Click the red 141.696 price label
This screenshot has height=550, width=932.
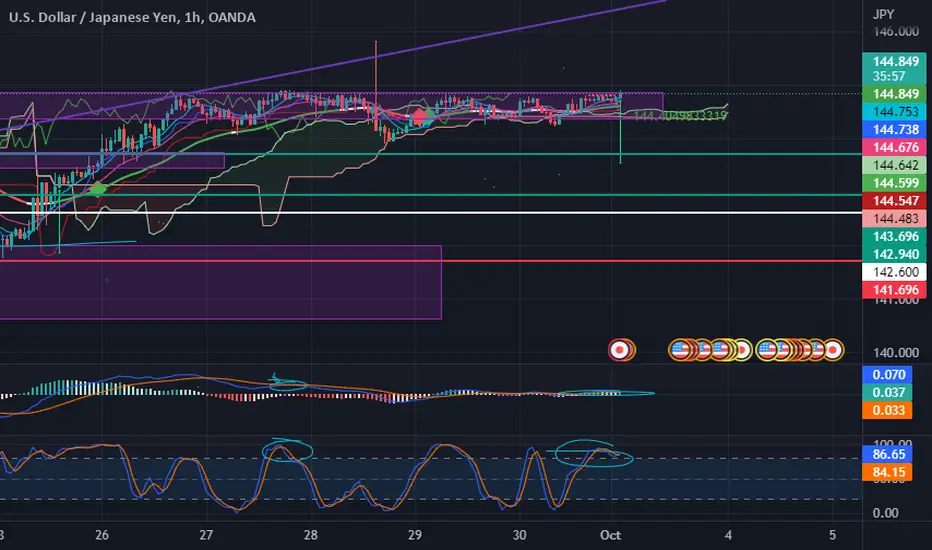pyautogui.click(x=894, y=290)
